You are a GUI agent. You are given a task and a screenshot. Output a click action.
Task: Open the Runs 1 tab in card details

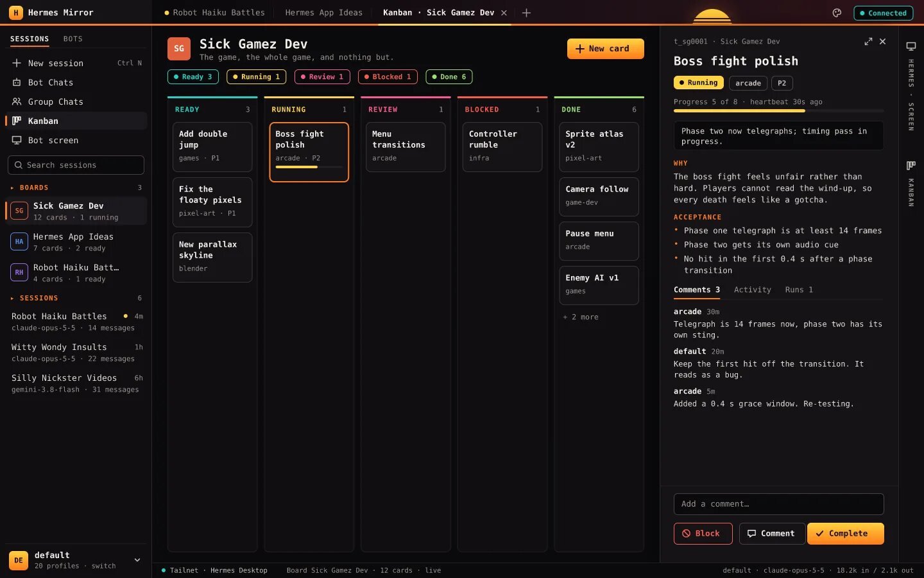coord(799,290)
